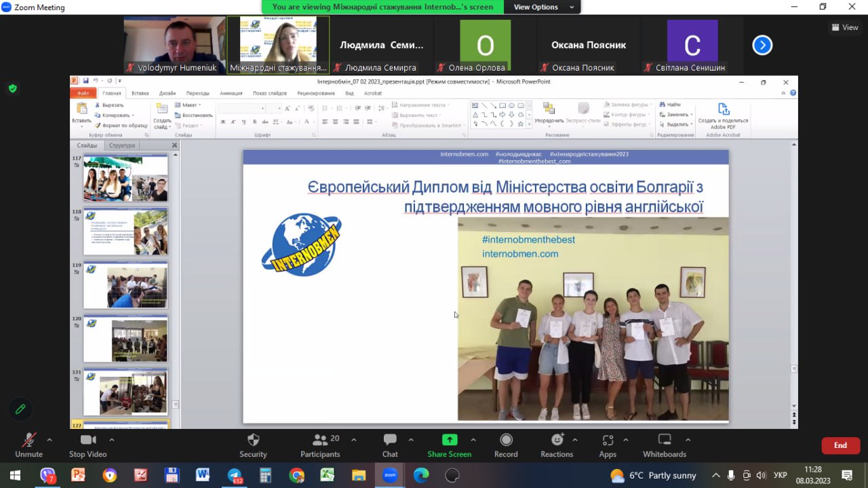Expand audio options arrow beside Unmute

point(50,440)
